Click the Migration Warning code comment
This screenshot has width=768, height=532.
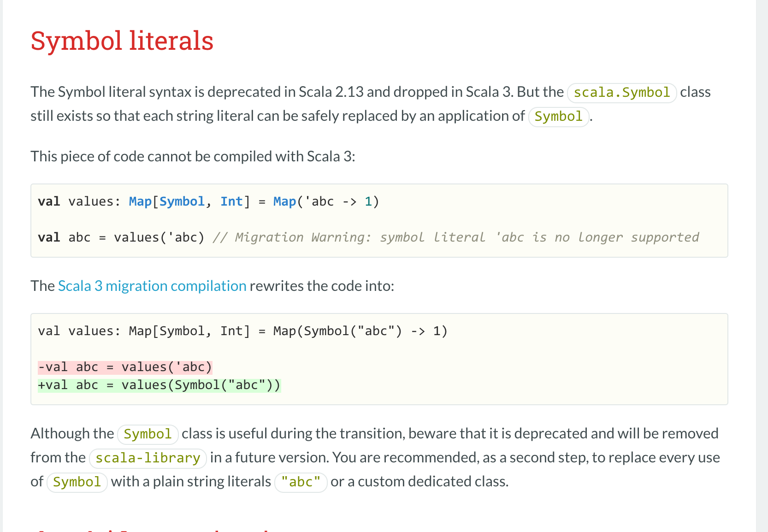coord(456,237)
